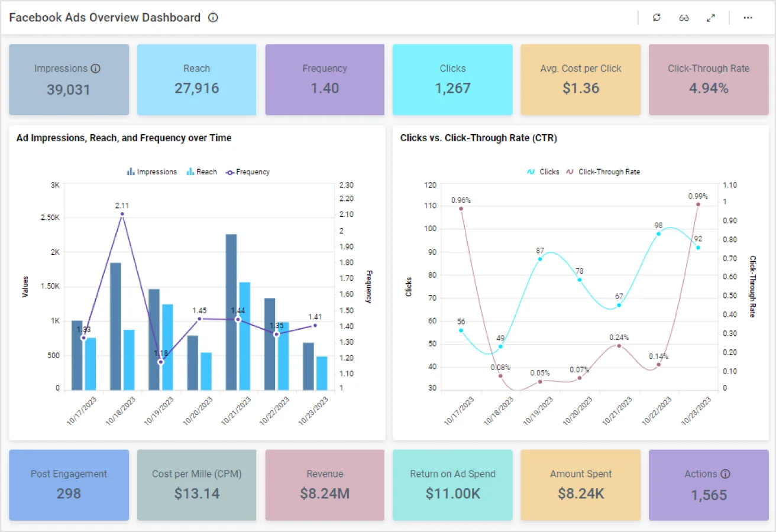Expand dashboard to fullscreen view
Viewport: 776px width, 532px height.
[x=711, y=18]
